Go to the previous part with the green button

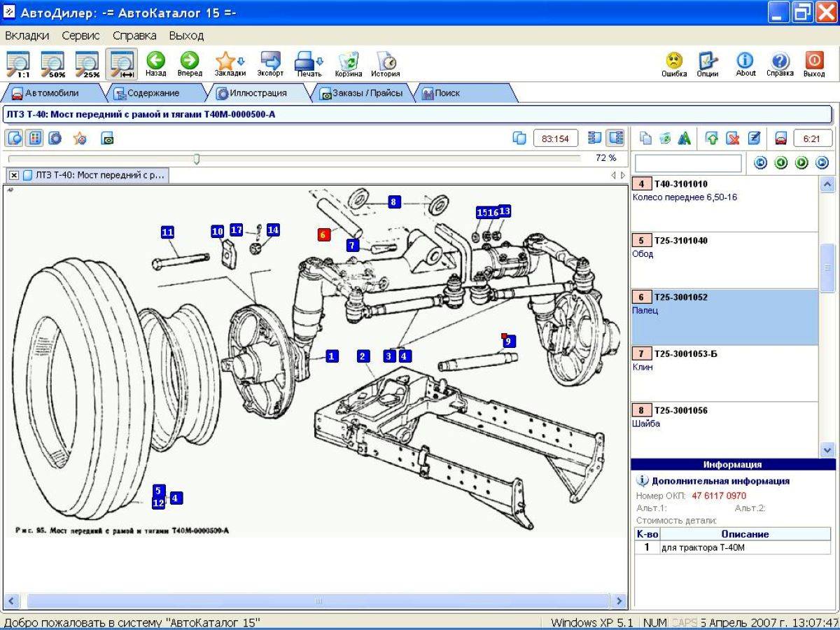(780, 163)
